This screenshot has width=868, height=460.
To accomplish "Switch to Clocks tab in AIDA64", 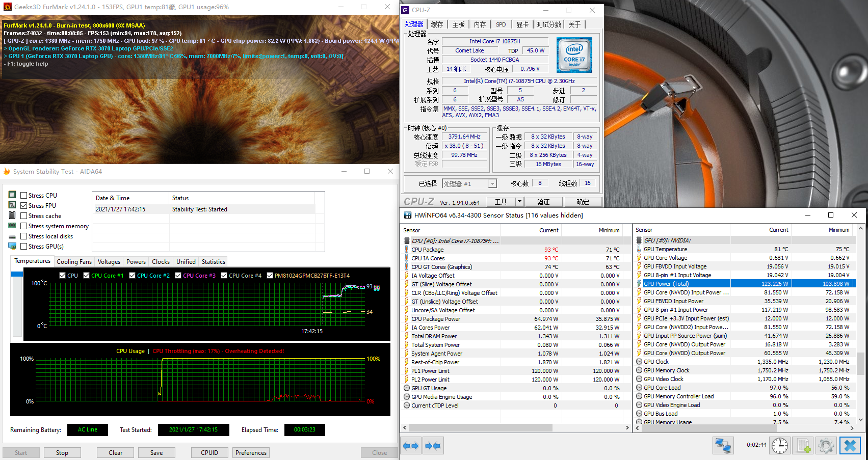I will (x=161, y=262).
